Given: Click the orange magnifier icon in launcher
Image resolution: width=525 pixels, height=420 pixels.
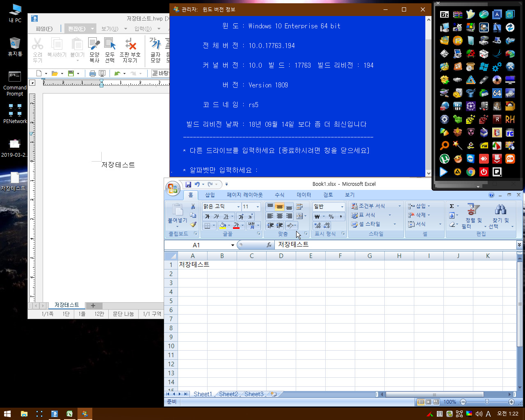Looking at the screenshot, I should click(x=445, y=146).
